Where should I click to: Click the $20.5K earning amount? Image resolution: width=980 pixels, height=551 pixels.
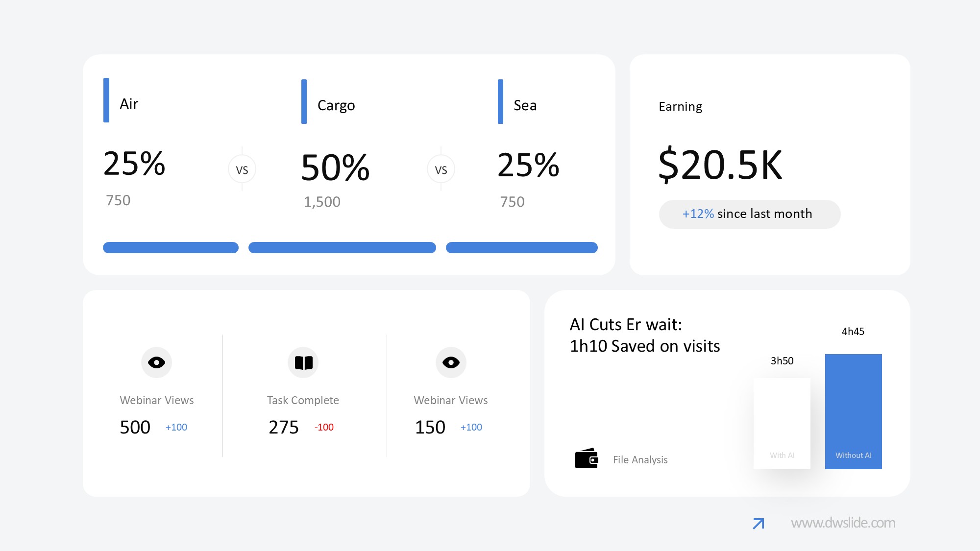(720, 165)
